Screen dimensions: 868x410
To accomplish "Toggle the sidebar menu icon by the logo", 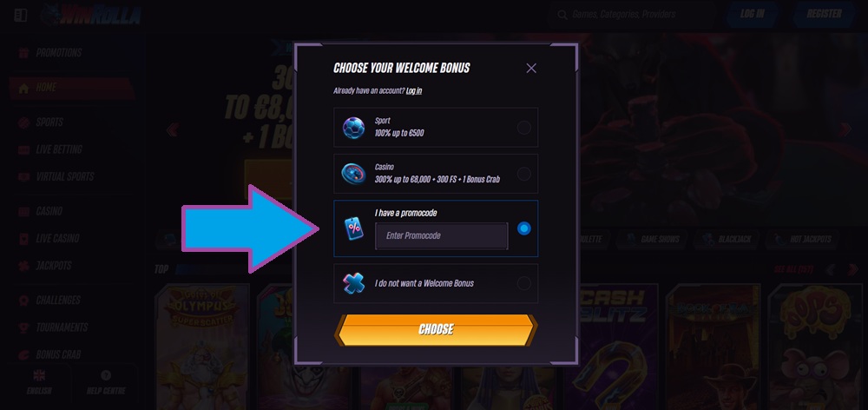I will pyautogui.click(x=21, y=15).
